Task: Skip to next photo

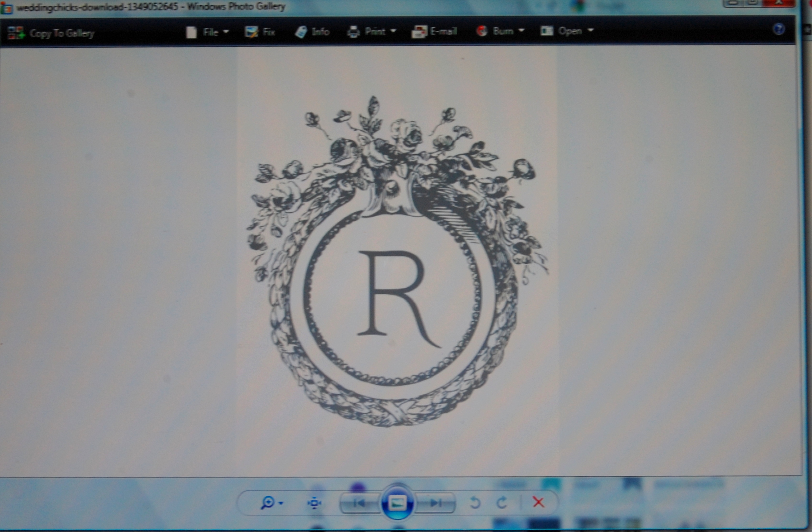Action: point(436,503)
